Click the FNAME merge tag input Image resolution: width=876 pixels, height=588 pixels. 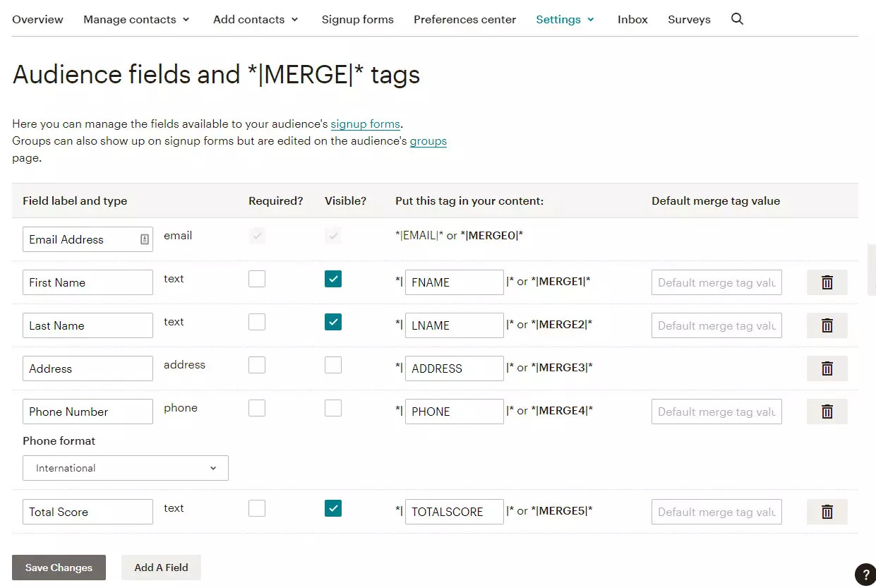[x=455, y=282]
